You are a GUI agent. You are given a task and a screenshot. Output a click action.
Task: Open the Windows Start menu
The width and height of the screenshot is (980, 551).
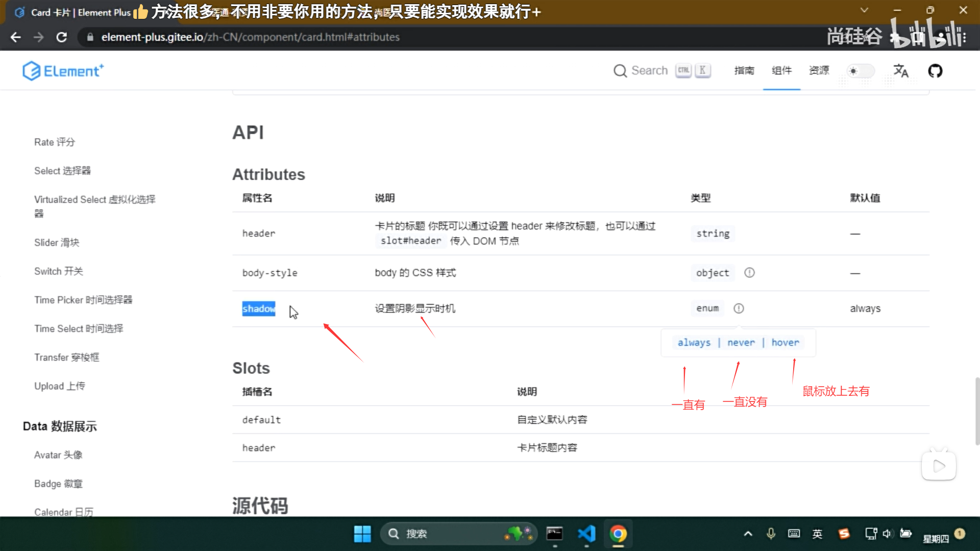click(362, 534)
